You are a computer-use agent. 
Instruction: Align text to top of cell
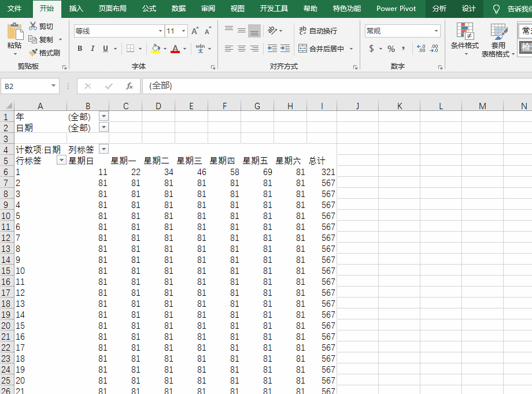coord(229,31)
